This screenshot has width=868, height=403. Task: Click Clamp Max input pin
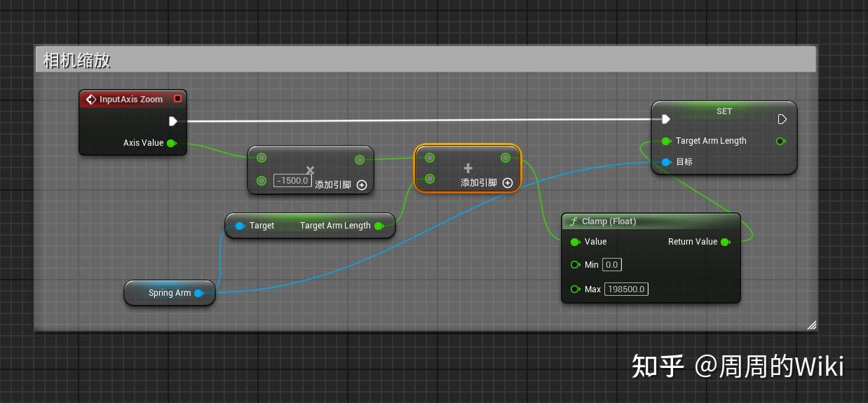(575, 289)
